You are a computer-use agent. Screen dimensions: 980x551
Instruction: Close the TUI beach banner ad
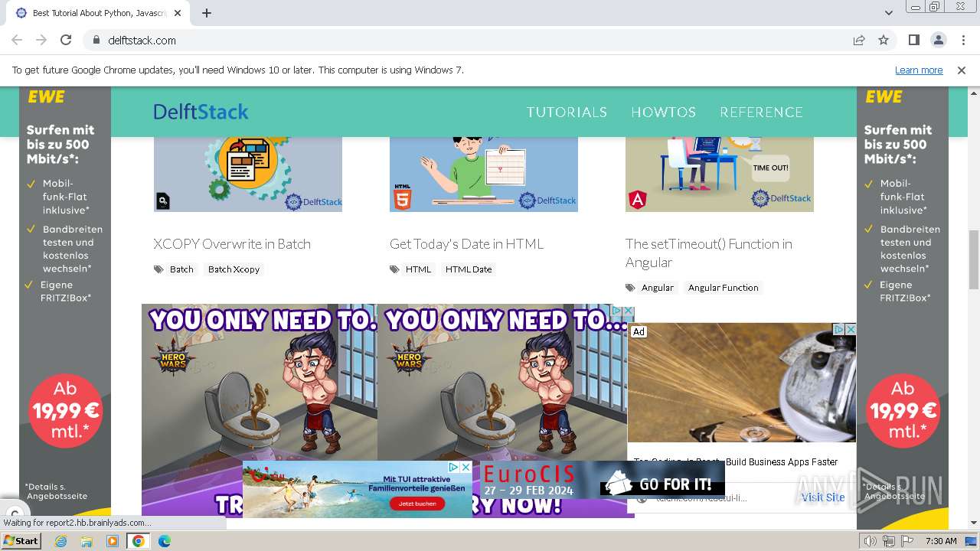click(465, 467)
